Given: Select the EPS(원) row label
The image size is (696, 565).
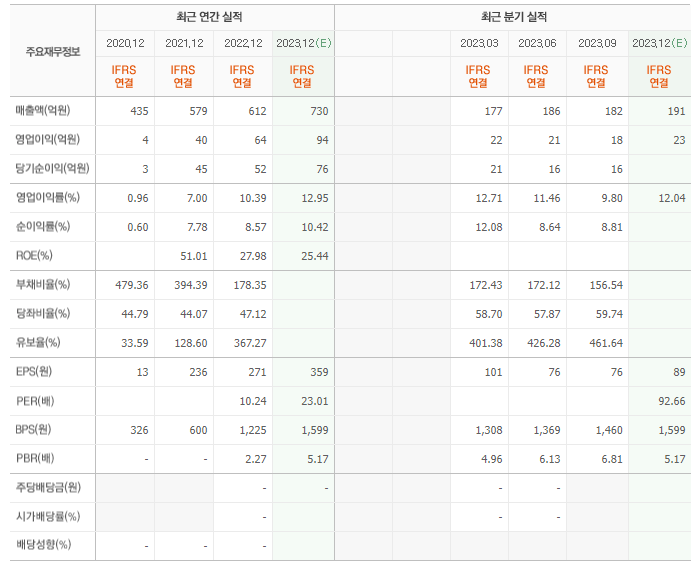Looking at the screenshot, I should (x=34, y=371).
